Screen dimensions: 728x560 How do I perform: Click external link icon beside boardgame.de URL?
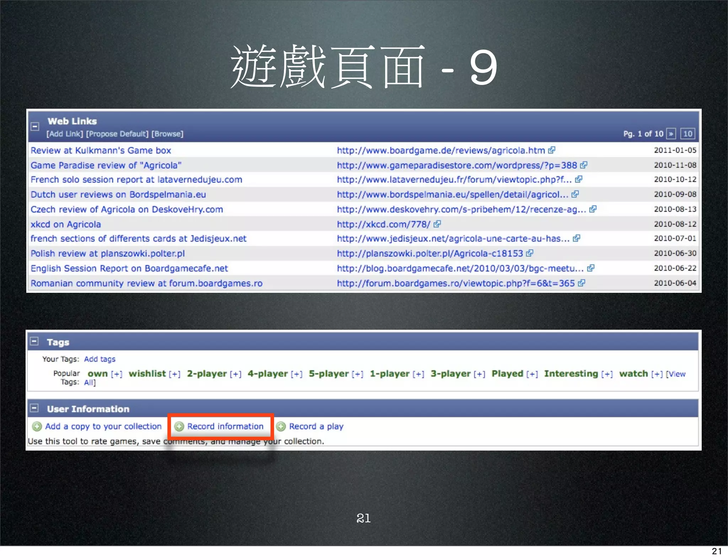[551, 150]
